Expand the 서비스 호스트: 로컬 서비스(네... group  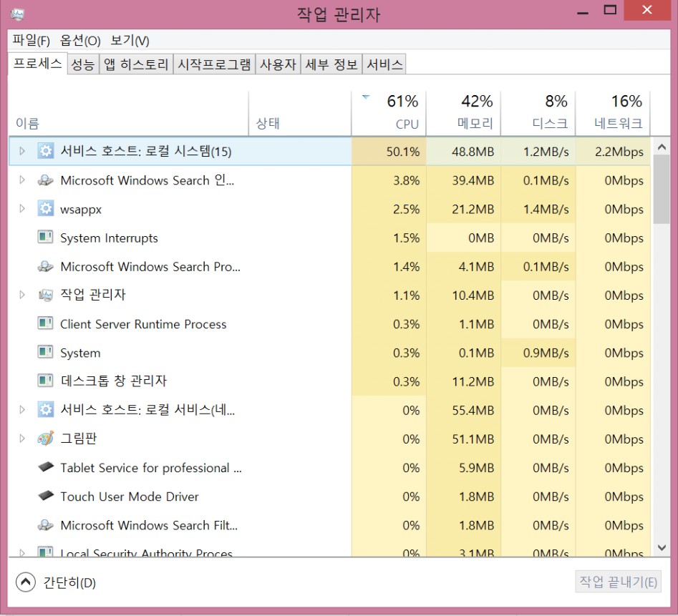pyautogui.click(x=22, y=409)
